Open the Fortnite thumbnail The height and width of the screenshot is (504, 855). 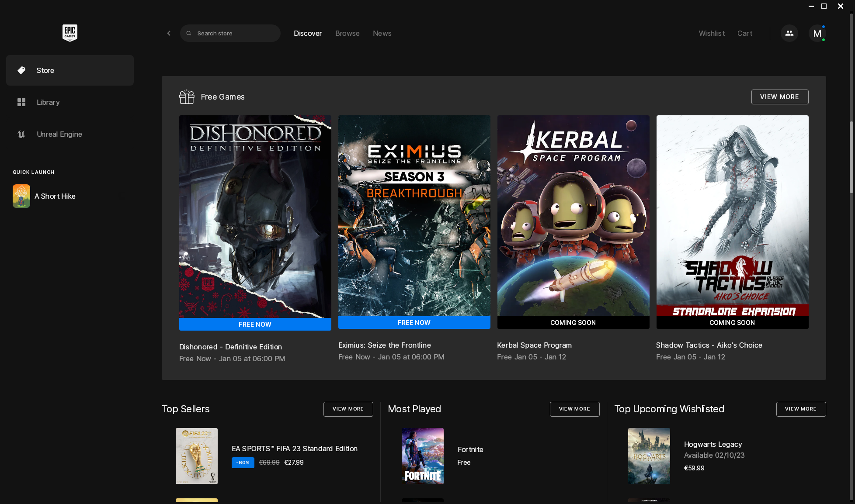[423, 456]
